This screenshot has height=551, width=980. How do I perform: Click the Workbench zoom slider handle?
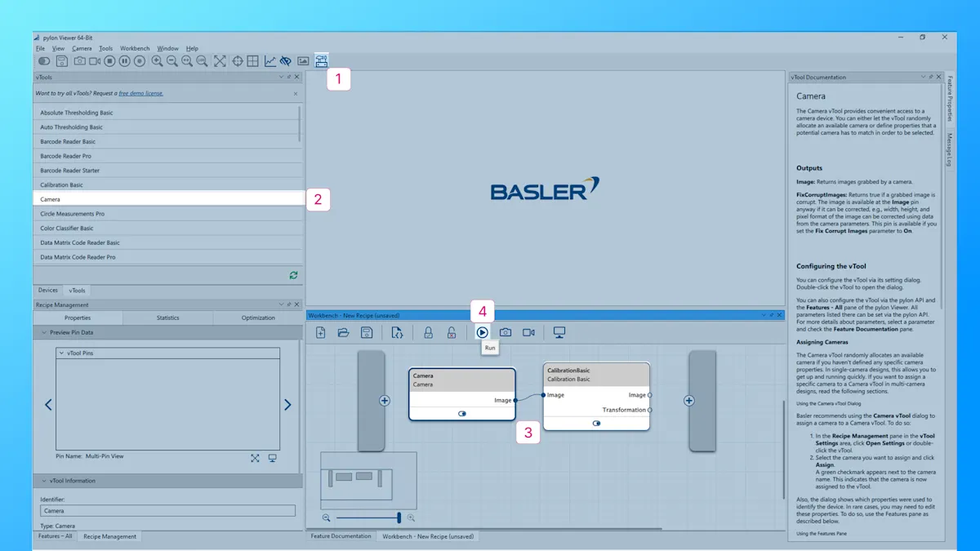click(399, 518)
